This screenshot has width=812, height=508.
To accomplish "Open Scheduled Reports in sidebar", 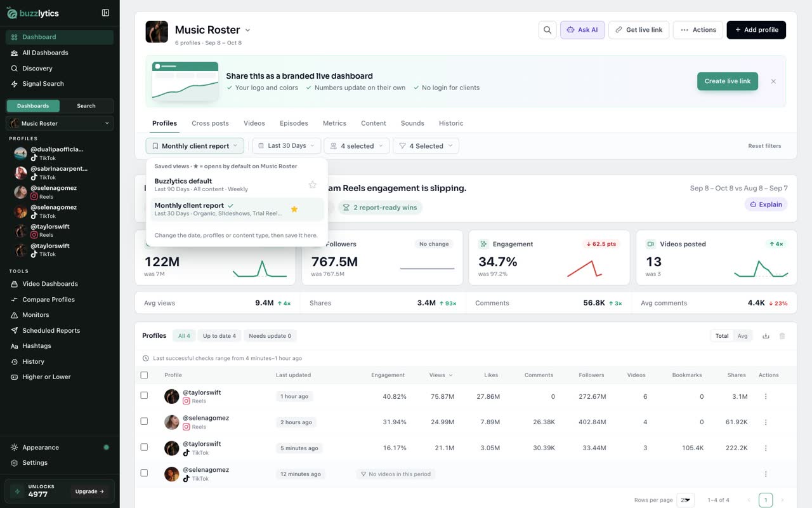I will pos(60,331).
